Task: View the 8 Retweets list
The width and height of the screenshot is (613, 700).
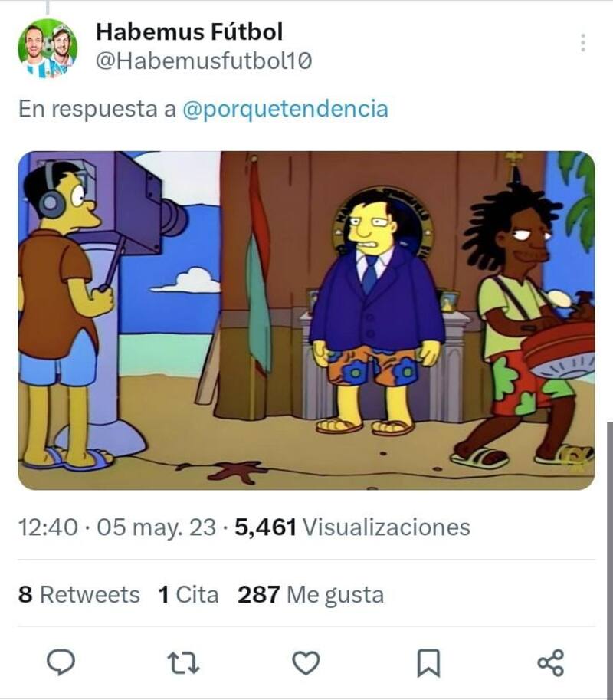Action: point(79,595)
